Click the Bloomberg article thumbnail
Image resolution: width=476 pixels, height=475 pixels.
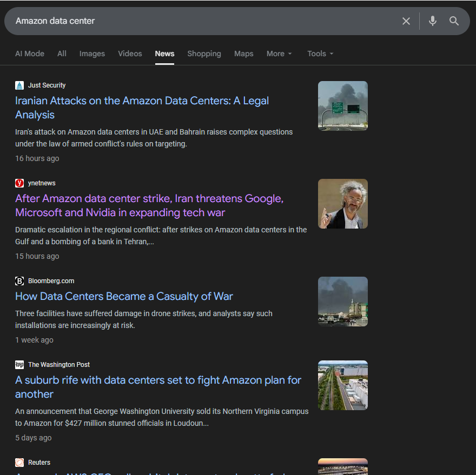pyautogui.click(x=343, y=302)
